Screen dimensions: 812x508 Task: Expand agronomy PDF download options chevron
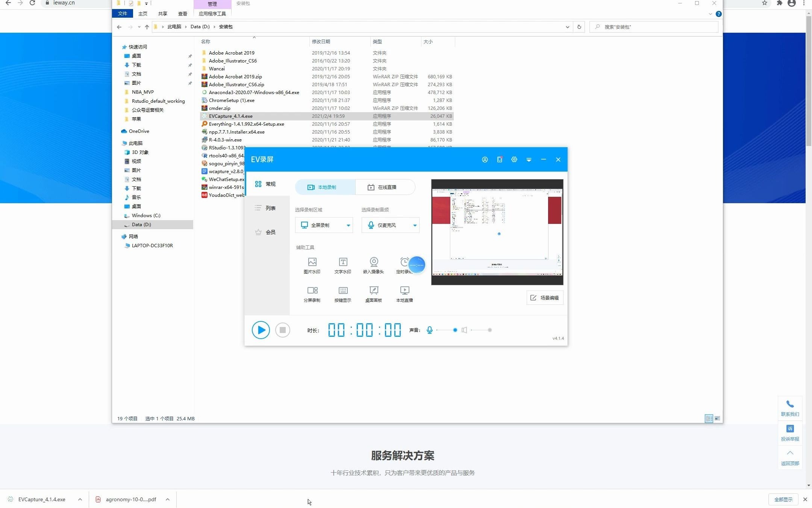click(x=168, y=499)
